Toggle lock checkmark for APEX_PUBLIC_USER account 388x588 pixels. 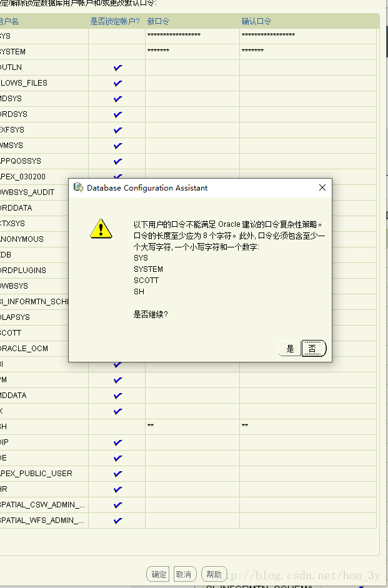click(x=117, y=474)
